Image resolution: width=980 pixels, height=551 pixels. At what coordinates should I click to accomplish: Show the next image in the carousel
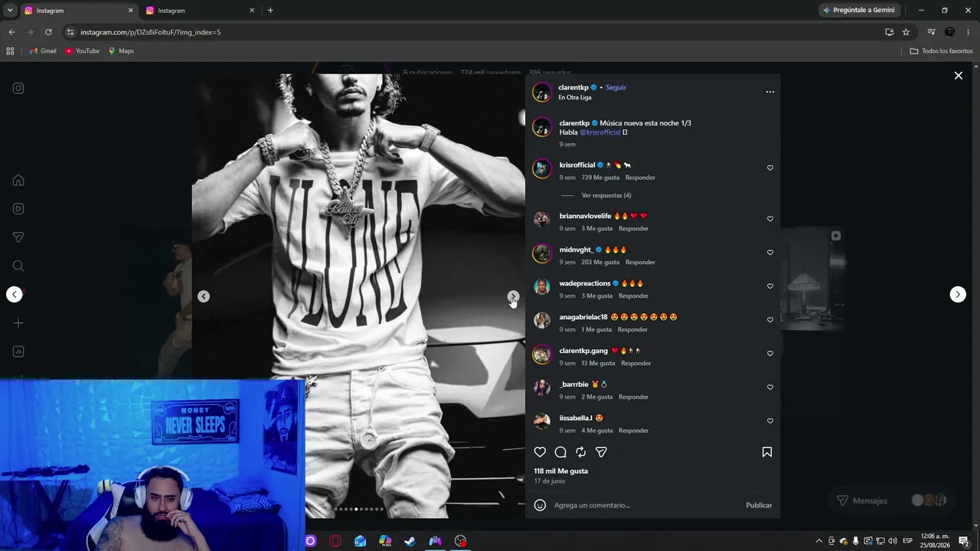(513, 296)
